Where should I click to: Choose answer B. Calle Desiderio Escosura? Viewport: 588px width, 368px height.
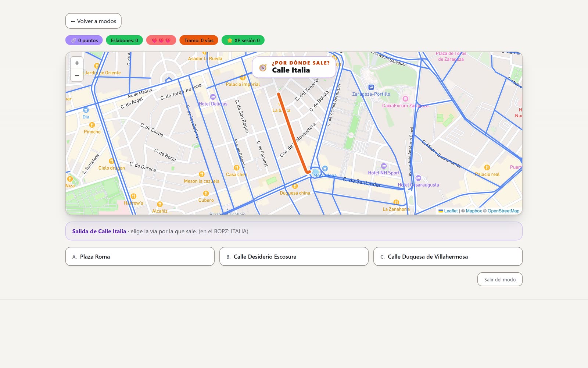coord(294,256)
